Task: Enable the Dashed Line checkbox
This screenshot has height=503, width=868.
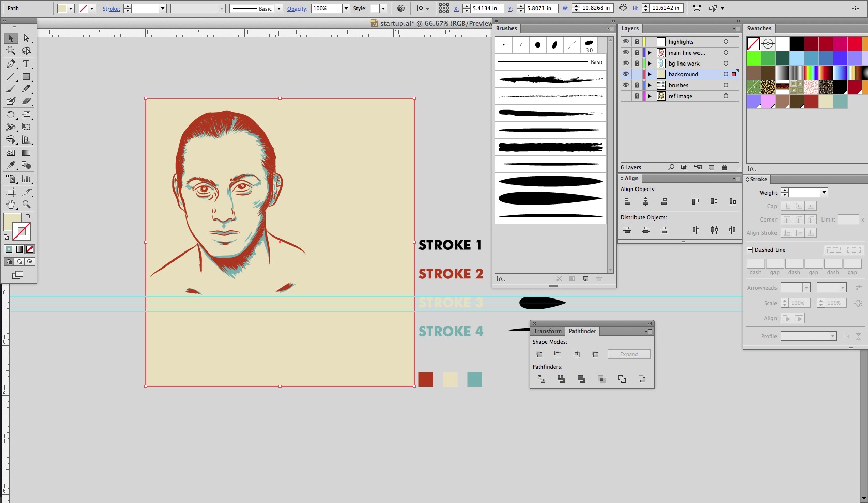Action: coord(750,250)
